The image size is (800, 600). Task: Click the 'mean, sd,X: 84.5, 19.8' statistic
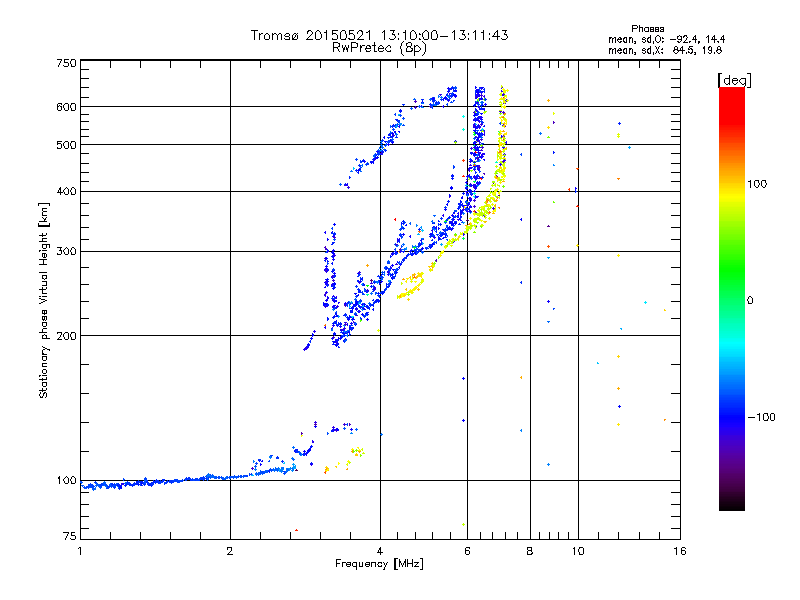[665, 50]
